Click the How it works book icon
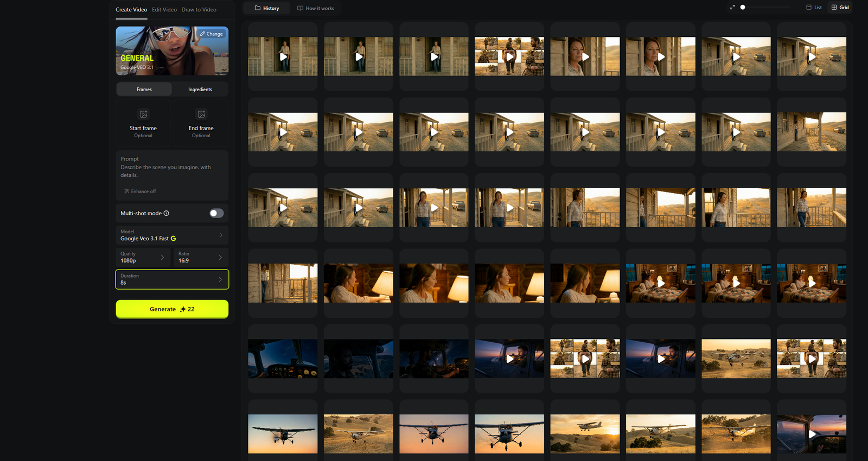The height and width of the screenshot is (461, 868). coord(300,8)
